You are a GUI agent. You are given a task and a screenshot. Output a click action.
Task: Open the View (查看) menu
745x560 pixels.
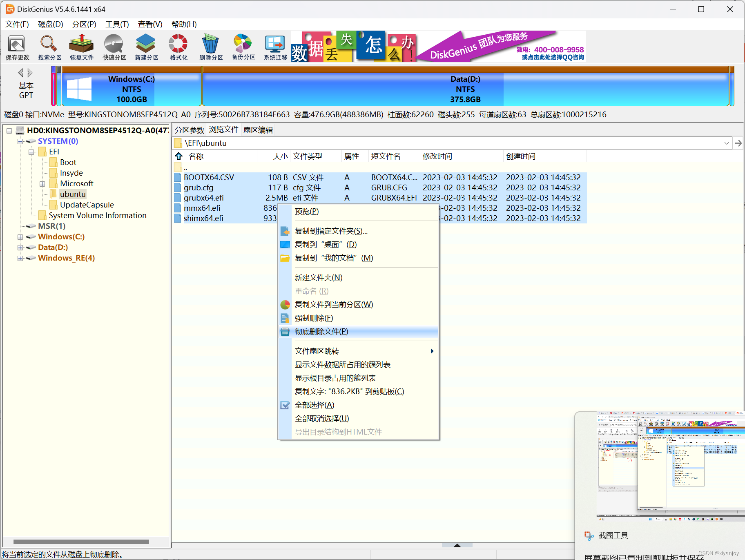tap(150, 24)
